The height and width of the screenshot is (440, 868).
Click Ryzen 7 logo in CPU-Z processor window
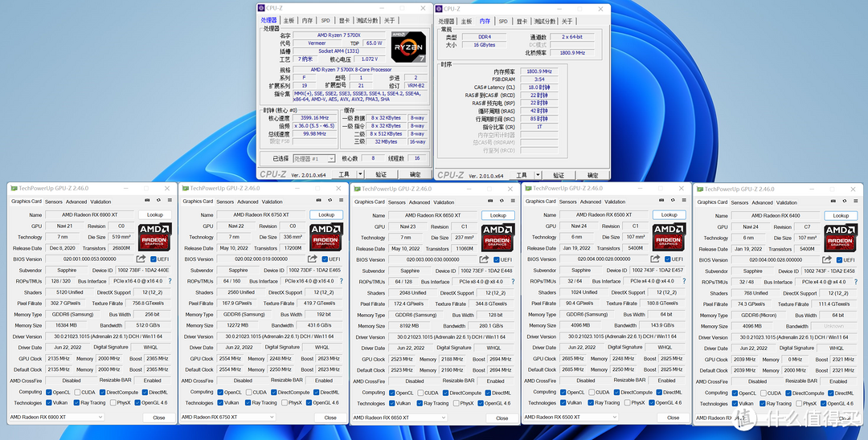coord(408,47)
